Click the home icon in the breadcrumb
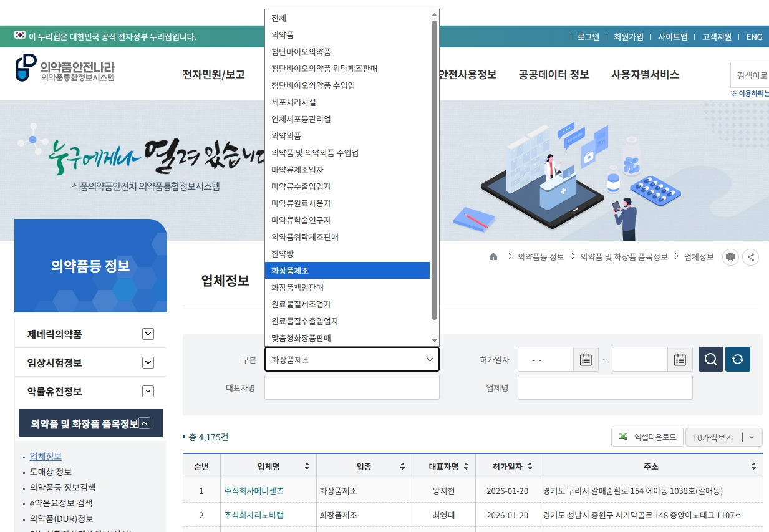This screenshot has width=769, height=532. coord(493,256)
